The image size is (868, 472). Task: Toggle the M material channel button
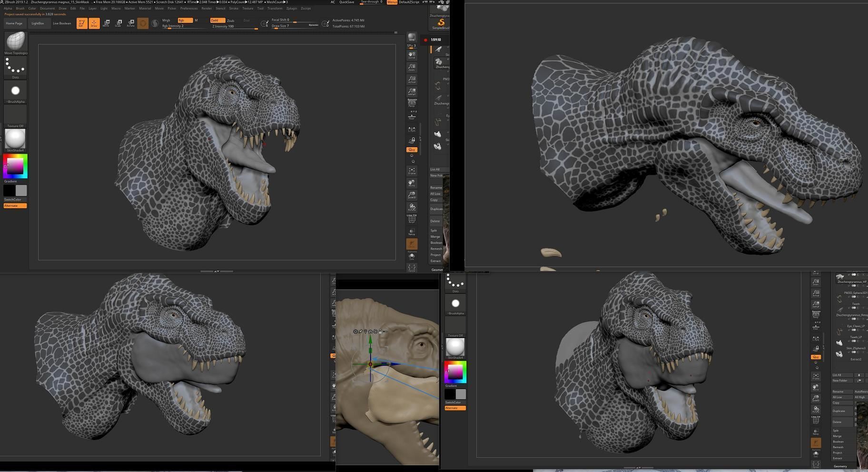click(x=197, y=20)
